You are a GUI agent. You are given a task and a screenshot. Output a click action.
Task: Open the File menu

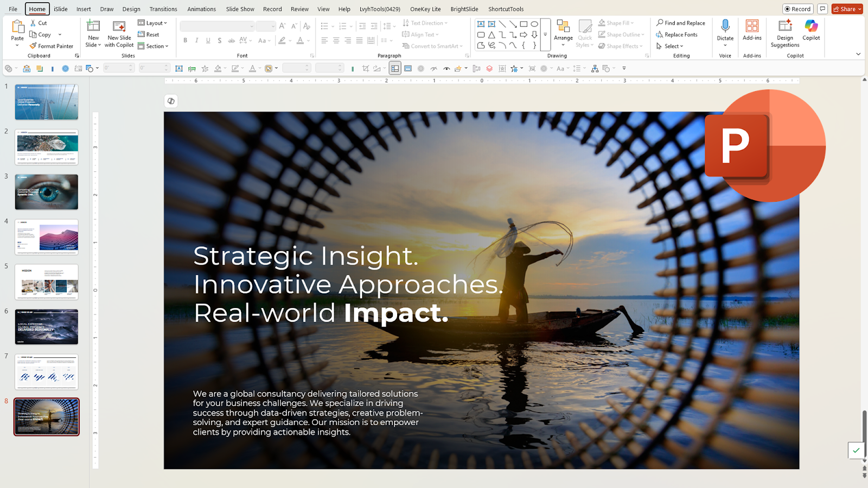13,9
